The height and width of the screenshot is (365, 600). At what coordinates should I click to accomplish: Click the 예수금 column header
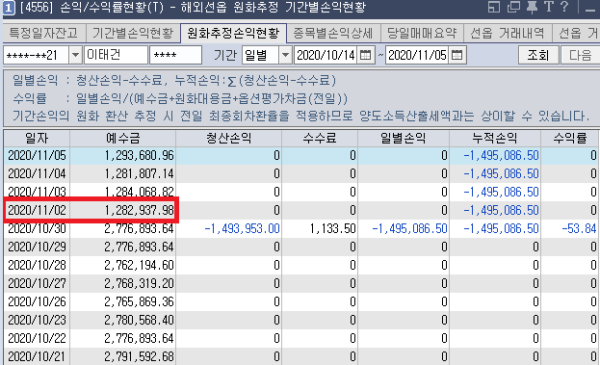pyautogui.click(x=123, y=138)
